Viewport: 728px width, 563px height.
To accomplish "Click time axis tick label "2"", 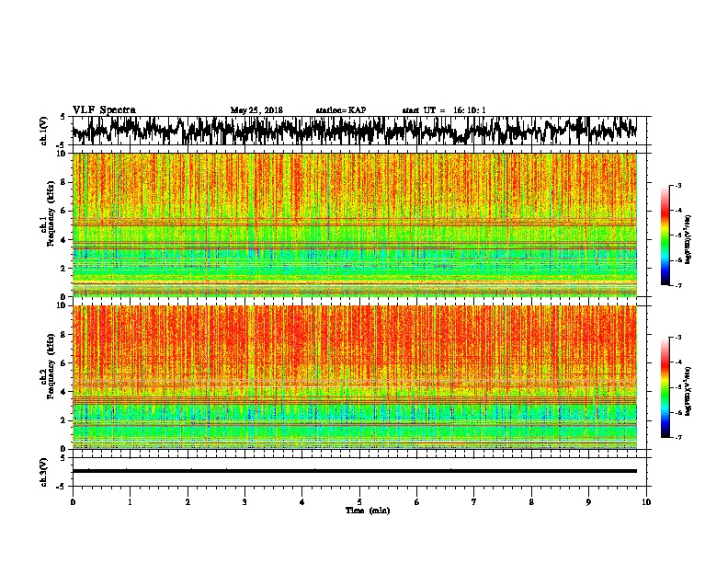I will (x=188, y=502).
